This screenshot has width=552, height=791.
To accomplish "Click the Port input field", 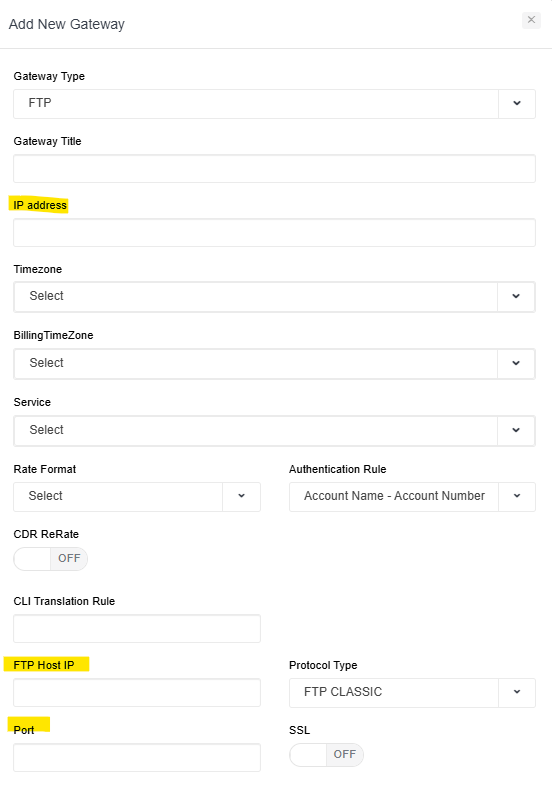I will pyautogui.click(x=137, y=757).
